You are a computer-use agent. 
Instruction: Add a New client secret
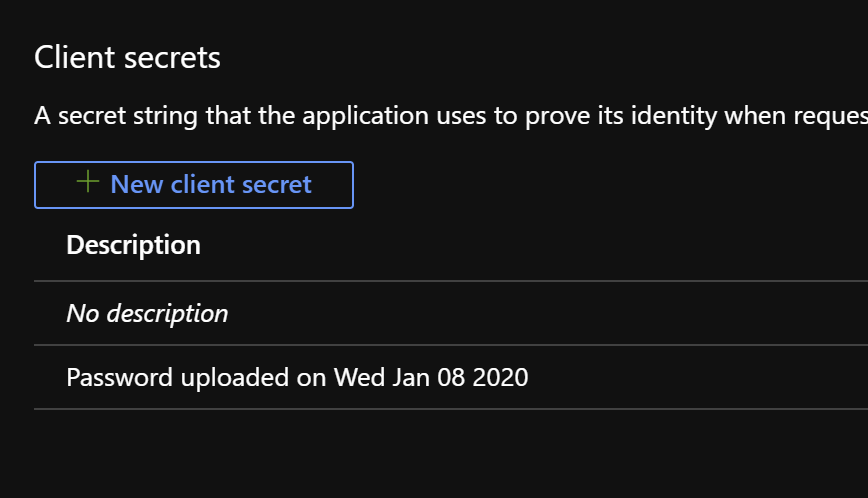pos(194,185)
